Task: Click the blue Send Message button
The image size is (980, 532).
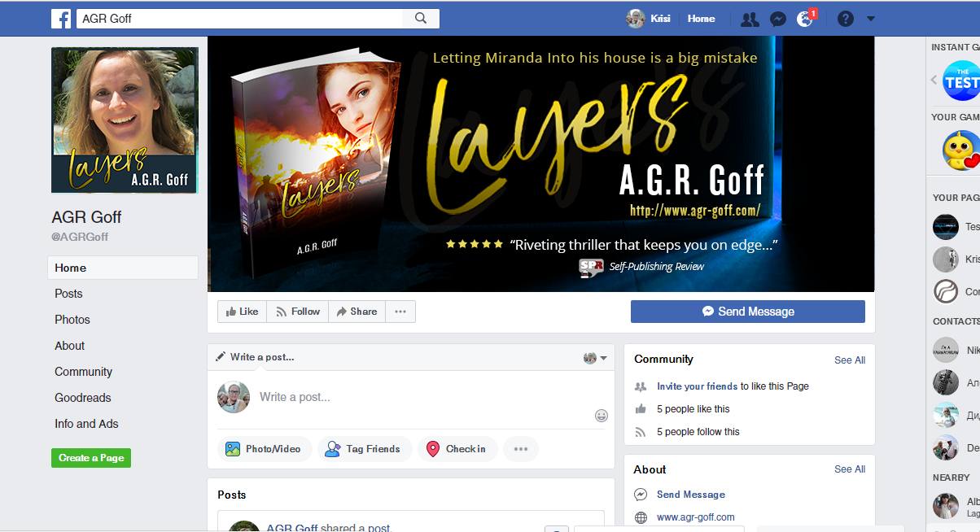Action: 748,312
